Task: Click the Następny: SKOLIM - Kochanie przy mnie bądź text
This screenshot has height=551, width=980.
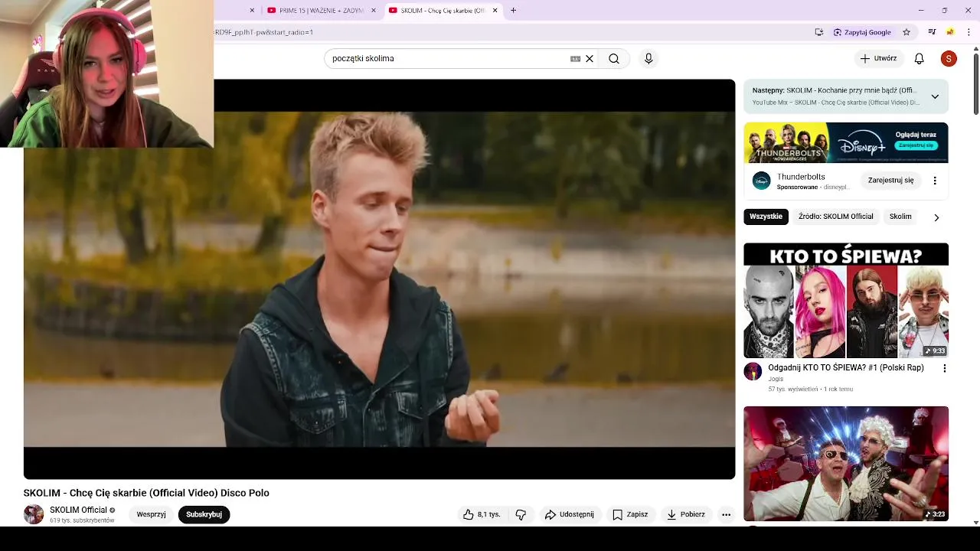Action: click(834, 90)
